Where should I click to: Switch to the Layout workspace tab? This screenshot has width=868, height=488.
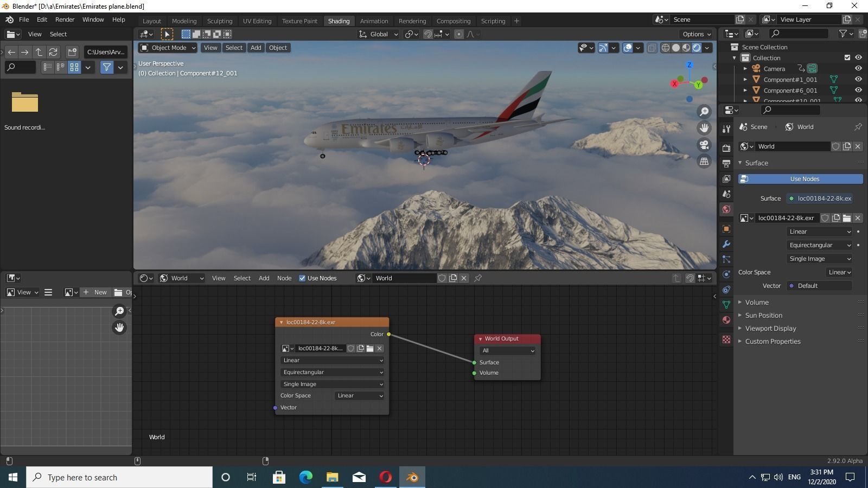tap(152, 21)
